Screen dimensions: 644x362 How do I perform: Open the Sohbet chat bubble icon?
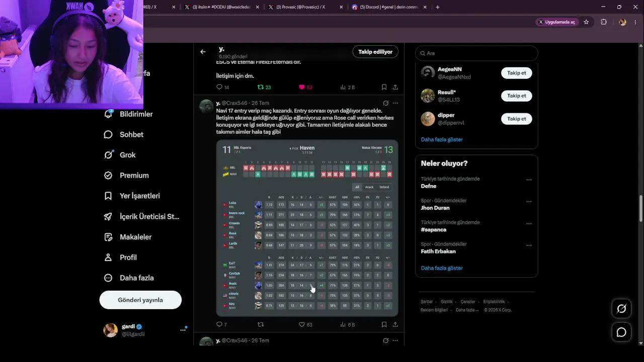click(108, 135)
